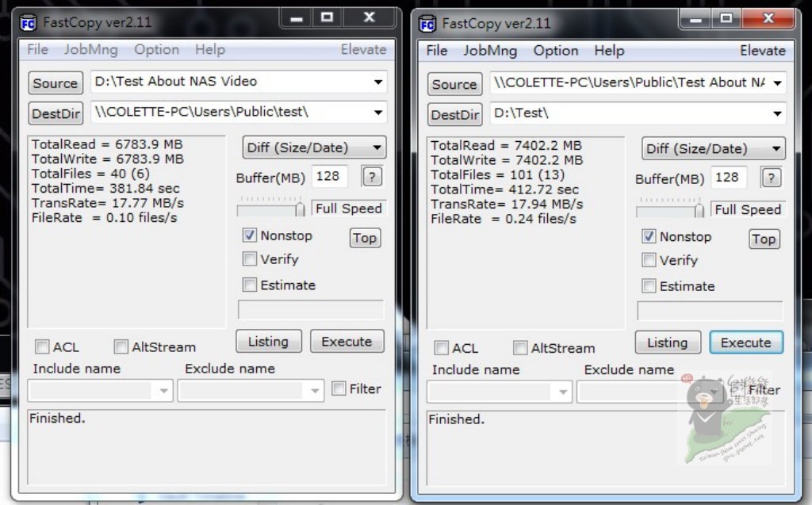This screenshot has width=812, height=505.
Task: Expand Include name dropdown in right window
Action: coord(563,392)
